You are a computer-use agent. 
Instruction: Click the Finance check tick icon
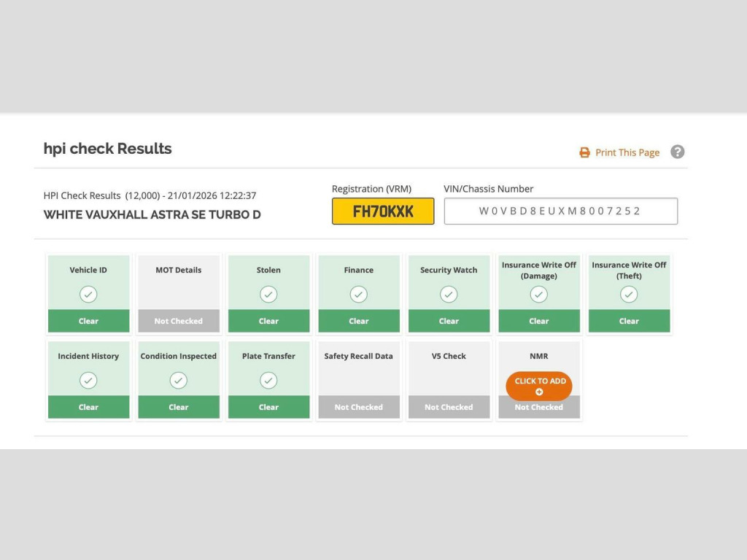coord(358,294)
